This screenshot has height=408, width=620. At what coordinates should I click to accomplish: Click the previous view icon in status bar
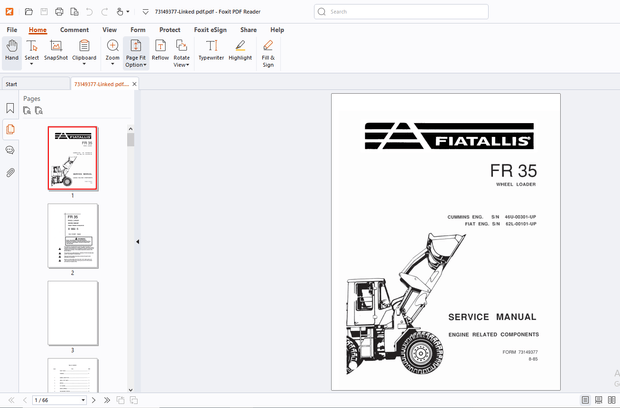[120, 400]
